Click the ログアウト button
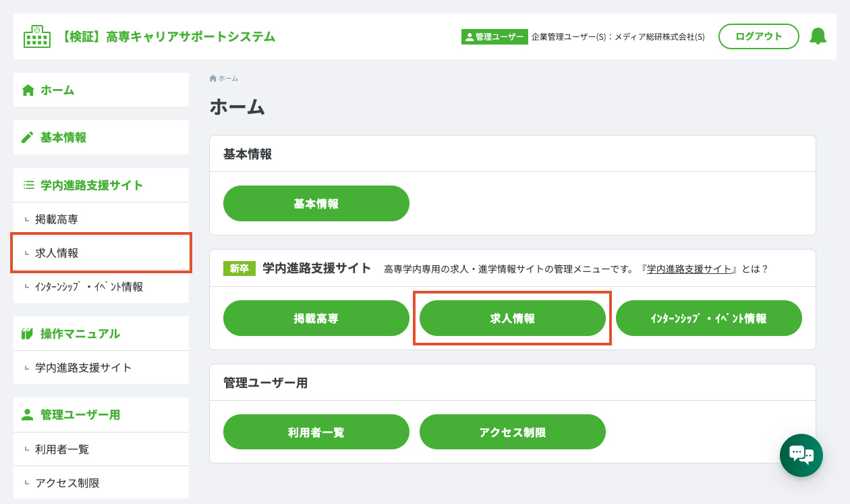 click(759, 36)
